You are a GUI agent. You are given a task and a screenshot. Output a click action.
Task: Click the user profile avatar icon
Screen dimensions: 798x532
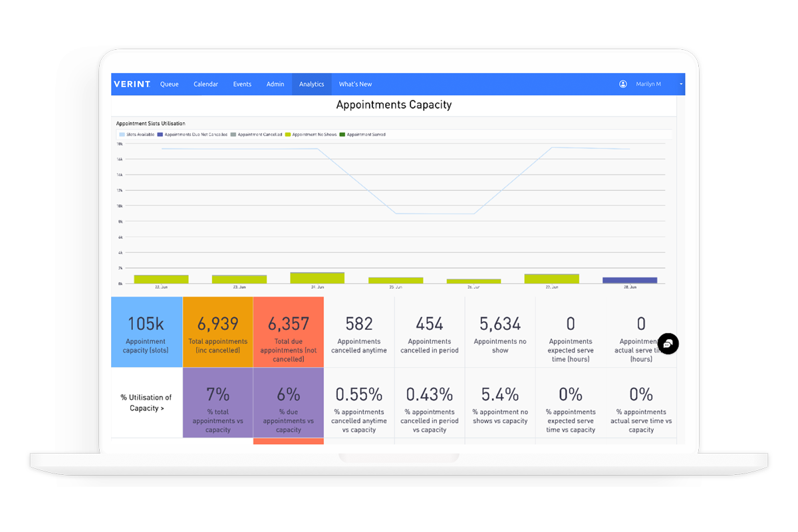(x=623, y=84)
